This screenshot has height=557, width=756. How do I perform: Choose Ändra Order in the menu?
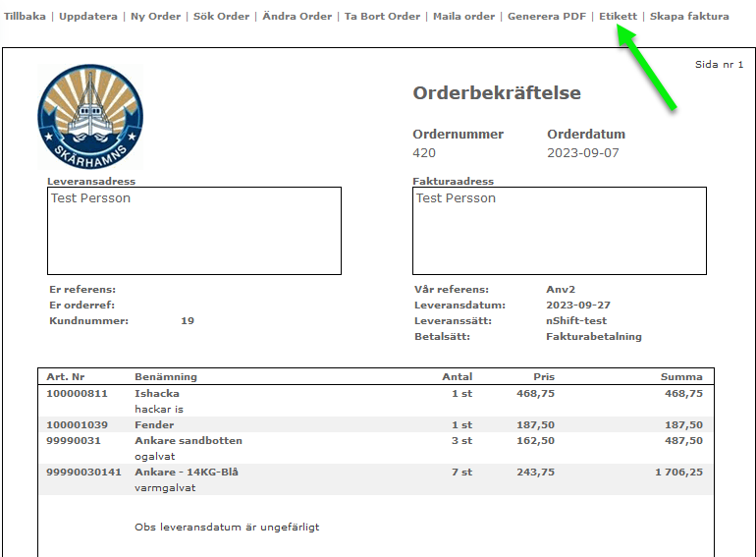pos(297,17)
